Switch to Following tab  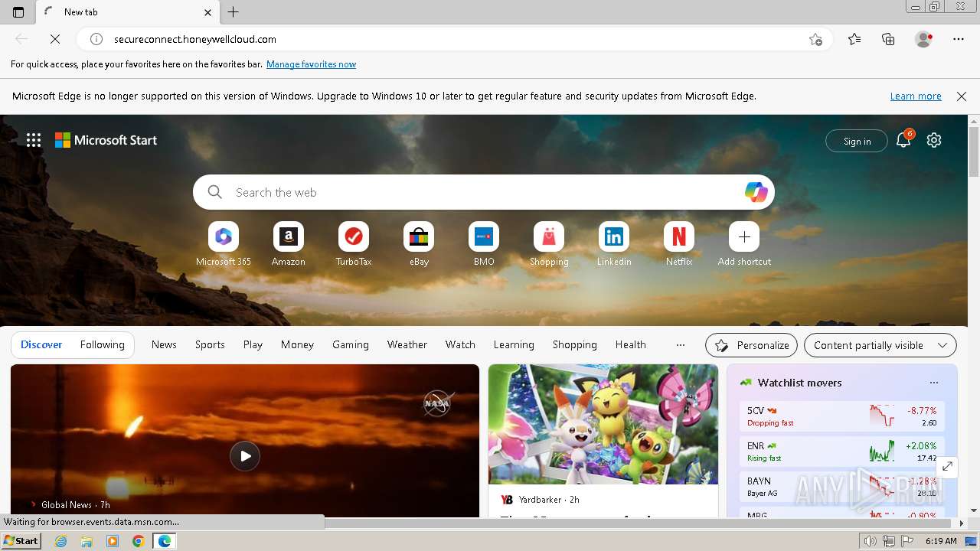[103, 345]
